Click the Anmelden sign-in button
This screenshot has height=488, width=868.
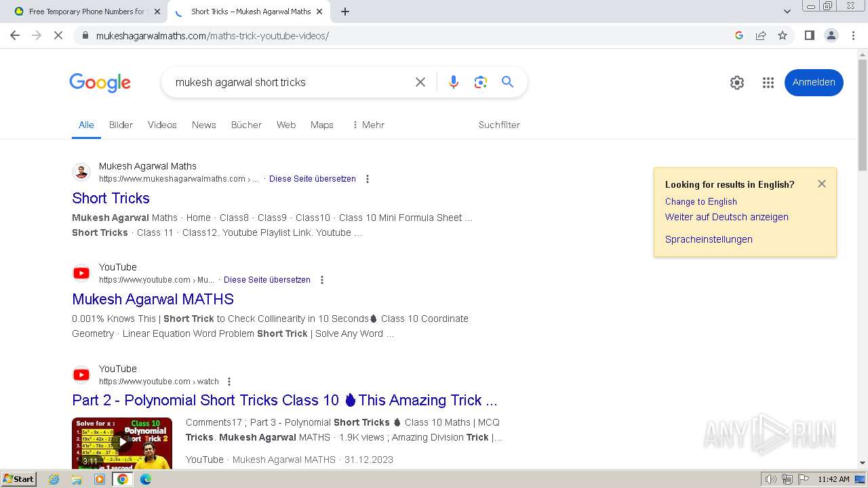[x=814, y=83]
